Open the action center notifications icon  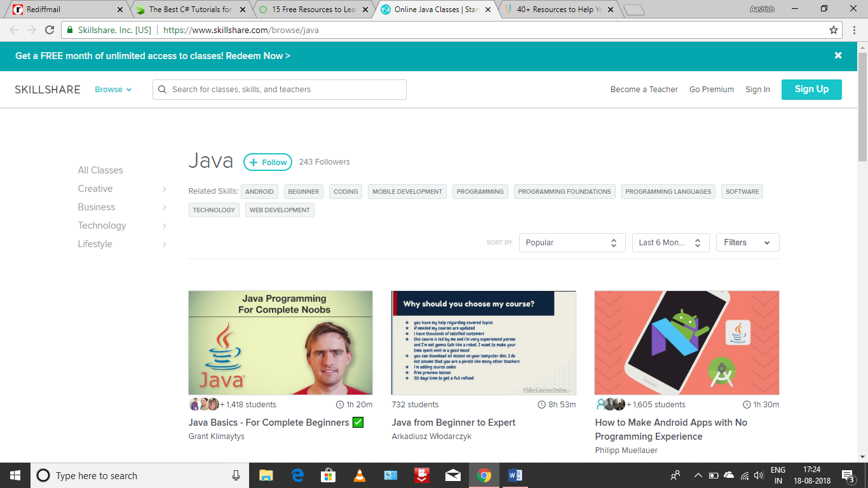[x=848, y=475]
